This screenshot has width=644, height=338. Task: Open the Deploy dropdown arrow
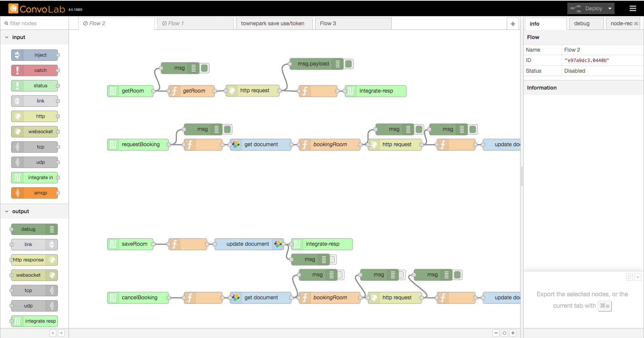click(x=610, y=8)
